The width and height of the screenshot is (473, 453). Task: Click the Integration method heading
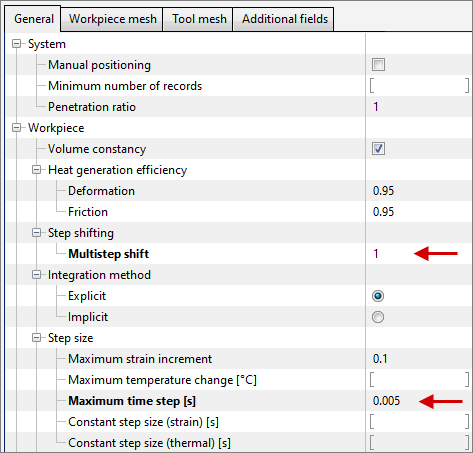[x=99, y=275]
